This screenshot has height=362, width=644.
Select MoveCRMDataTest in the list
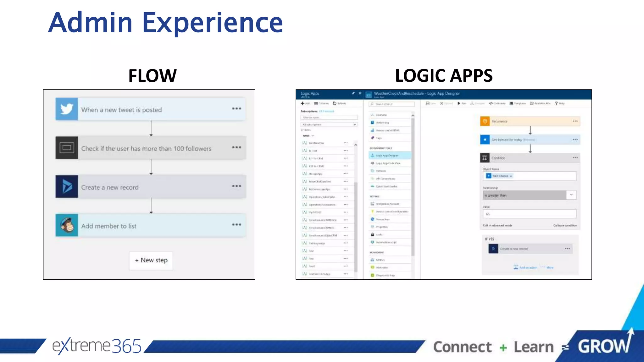(x=320, y=182)
